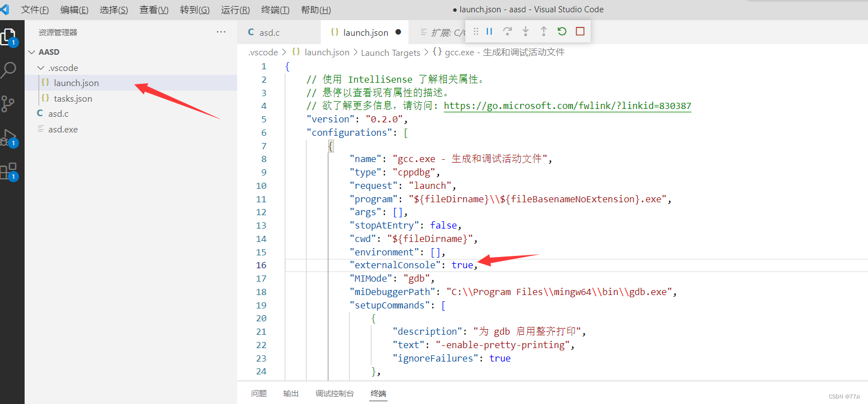Click the true value of ignoreFailures
This screenshot has height=404, width=868.
[500, 358]
